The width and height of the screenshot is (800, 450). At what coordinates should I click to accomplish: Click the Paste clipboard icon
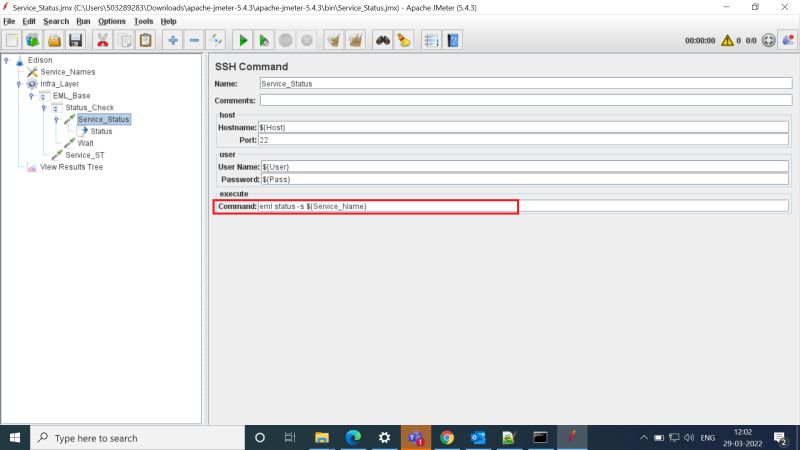(x=146, y=40)
